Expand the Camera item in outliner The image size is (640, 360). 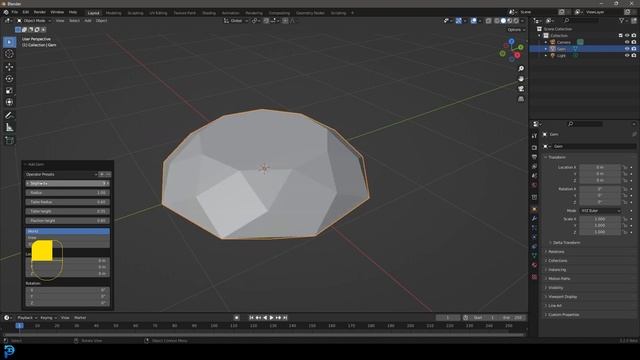click(546, 42)
